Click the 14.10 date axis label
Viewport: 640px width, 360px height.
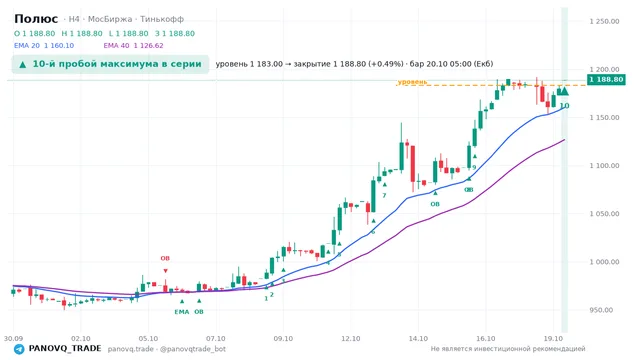point(418,339)
